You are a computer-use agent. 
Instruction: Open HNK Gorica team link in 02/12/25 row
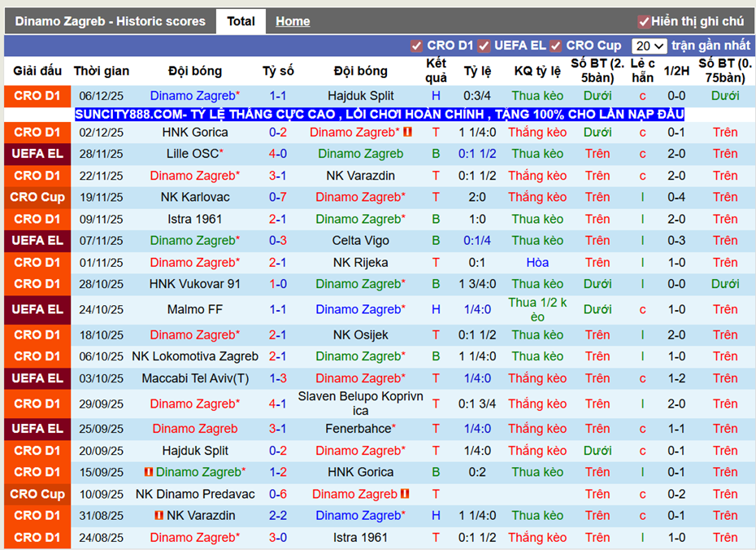(195, 132)
